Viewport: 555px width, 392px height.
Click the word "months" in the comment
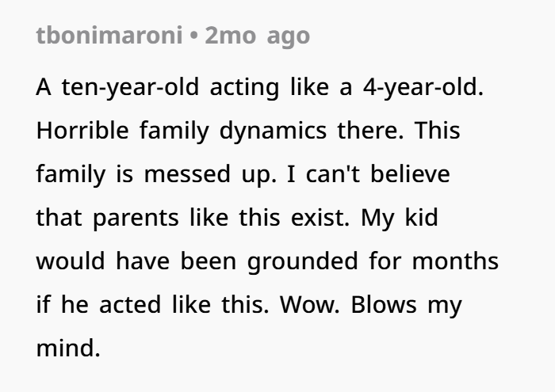coord(455,261)
